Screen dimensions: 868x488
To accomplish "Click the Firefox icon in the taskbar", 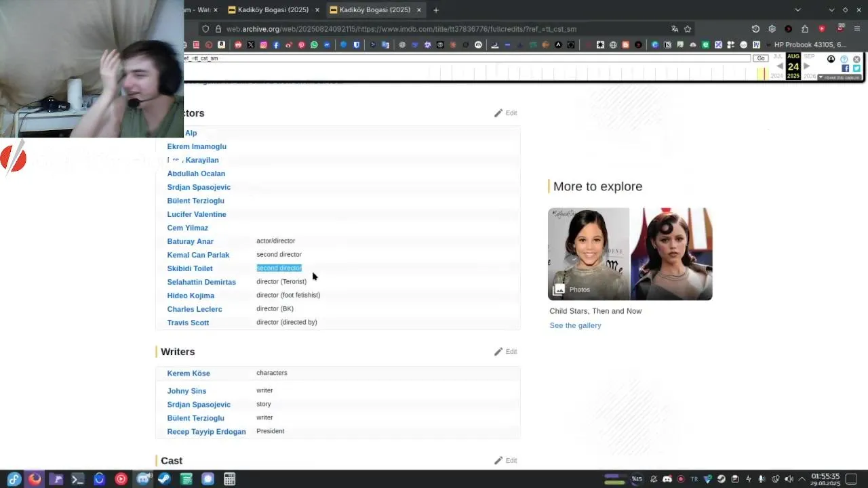I will point(35,479).
